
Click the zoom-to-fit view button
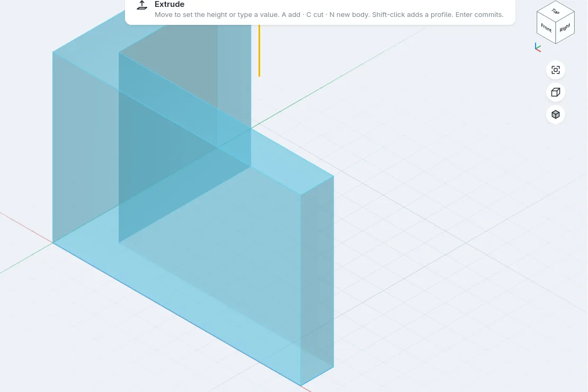[555, 70]
